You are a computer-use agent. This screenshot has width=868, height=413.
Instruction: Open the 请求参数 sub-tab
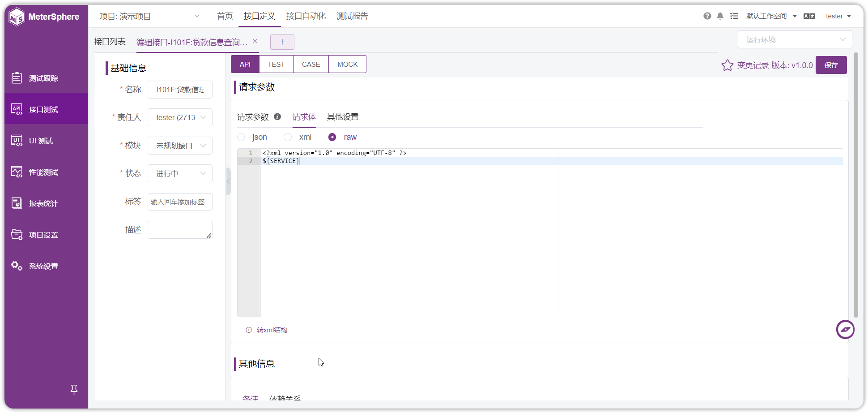click(253, 117)
